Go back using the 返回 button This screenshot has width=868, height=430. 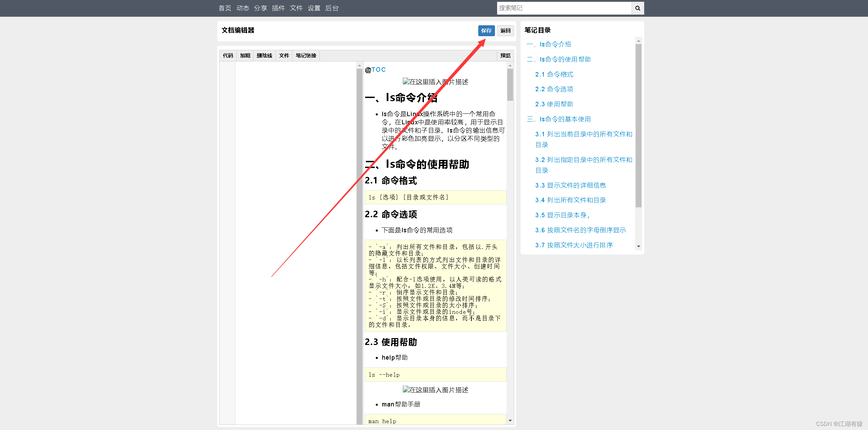(505, 31)
